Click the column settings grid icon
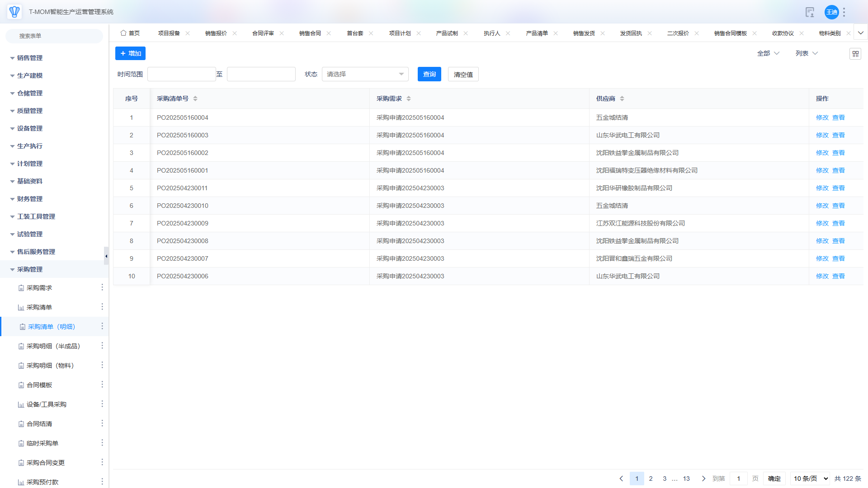Image resolution: width=868 pixels, height=488 pixels. tap(855, 54)
